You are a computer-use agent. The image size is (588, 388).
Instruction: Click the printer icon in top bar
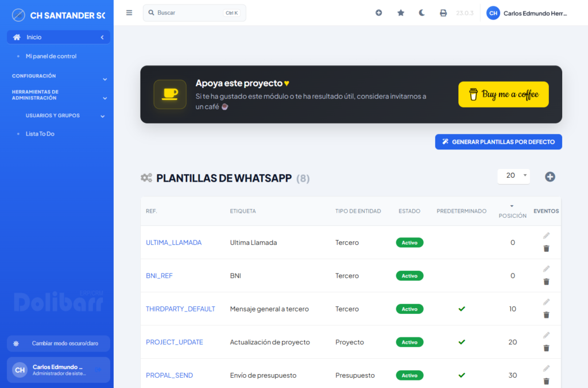(443, 13)
